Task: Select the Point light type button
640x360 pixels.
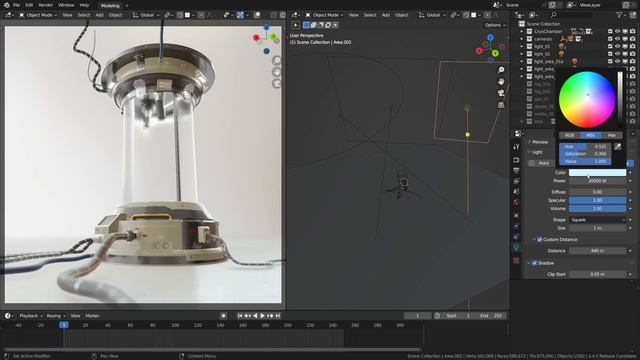Action: (541, 163)
